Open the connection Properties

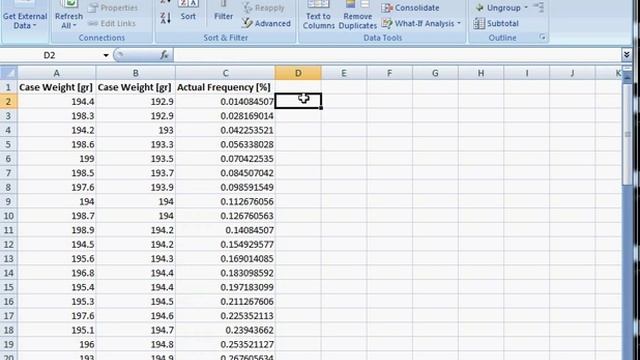(113, 8)
